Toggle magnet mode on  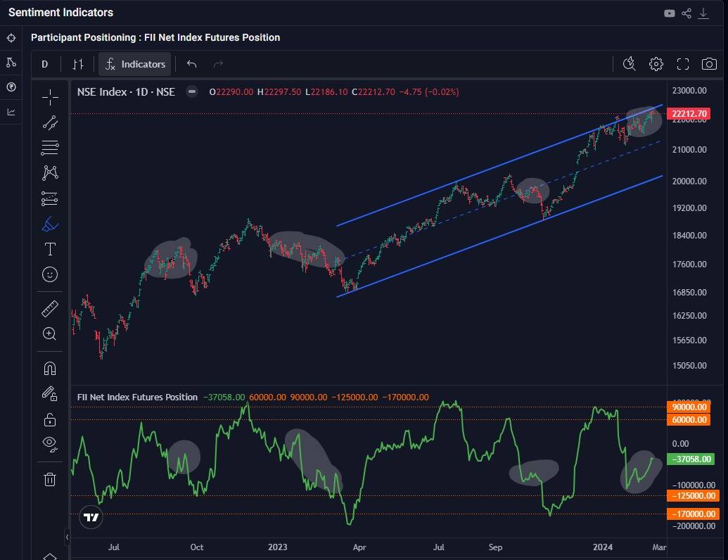point(50,368)
